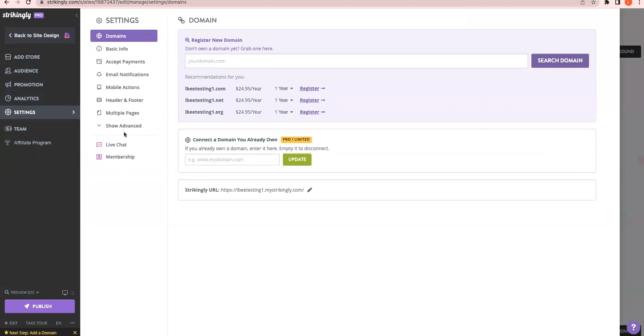Select the Domains settings tab
644x336 pixels.
click(x=124, y=36)
